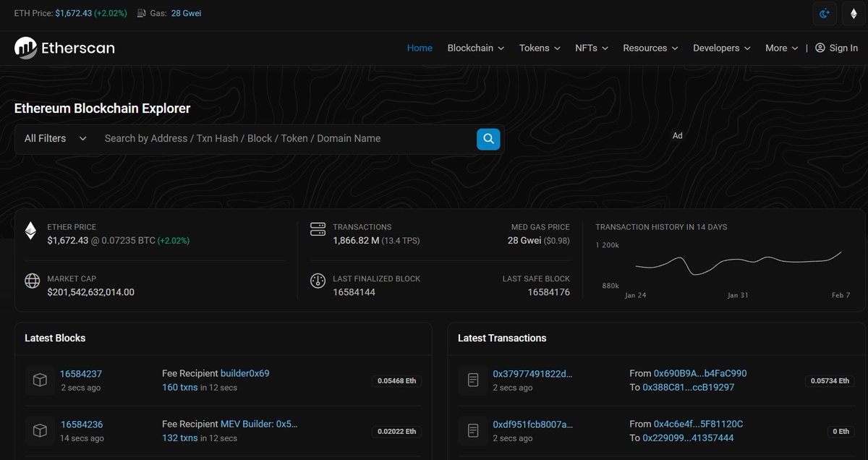Screen dimensions: 868x460
Task: Click the magnifier search button
Action: [x=488, y=139]
